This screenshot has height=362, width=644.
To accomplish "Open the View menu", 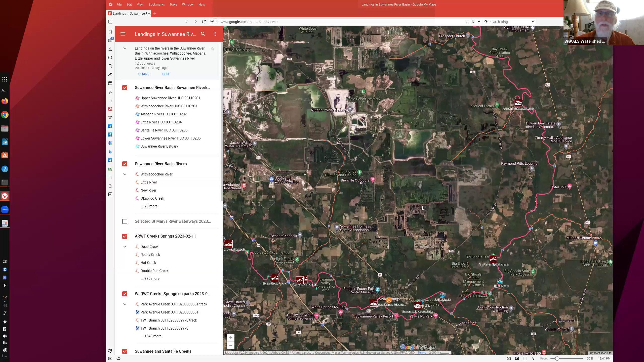I will coord(140,4).
